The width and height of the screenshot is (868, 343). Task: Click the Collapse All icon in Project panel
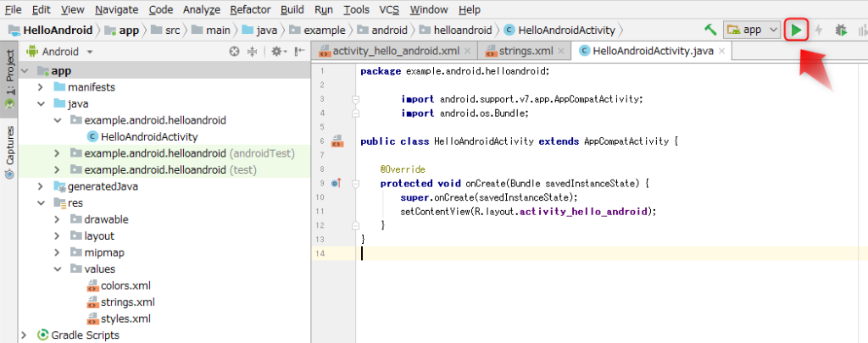click(x=252, y=52)
